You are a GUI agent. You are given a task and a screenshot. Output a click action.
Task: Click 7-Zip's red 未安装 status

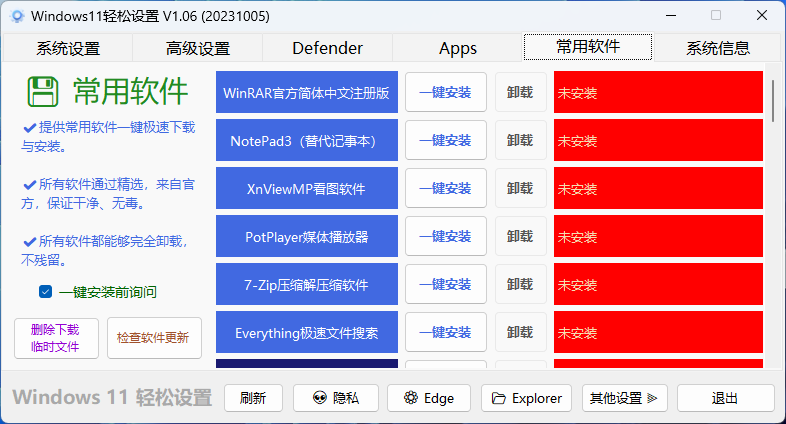pos(658,285)
